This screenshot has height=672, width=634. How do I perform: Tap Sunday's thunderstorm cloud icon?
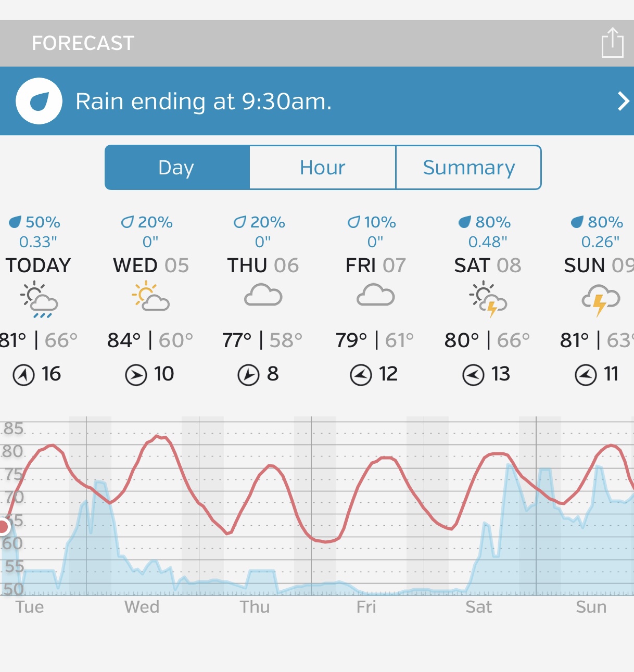pyautogui.click(x=601, y=299)
